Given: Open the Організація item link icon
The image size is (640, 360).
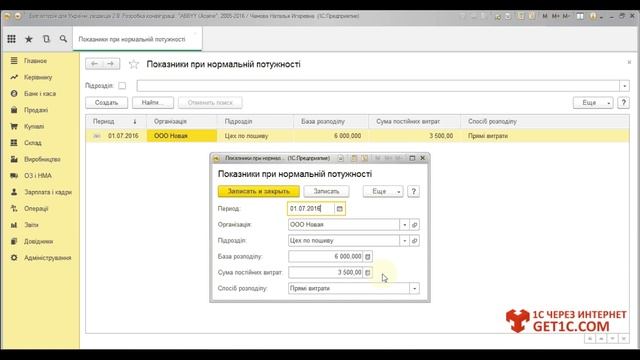Looking at the screenshot, I should [x=414, y=224].
